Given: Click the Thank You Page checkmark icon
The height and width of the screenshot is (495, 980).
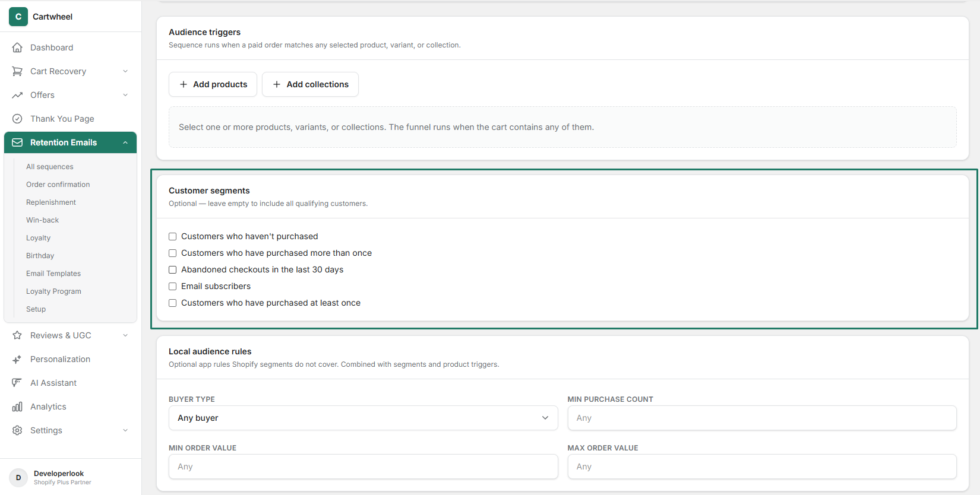Looking at the screenshot, I should point(17,119).
